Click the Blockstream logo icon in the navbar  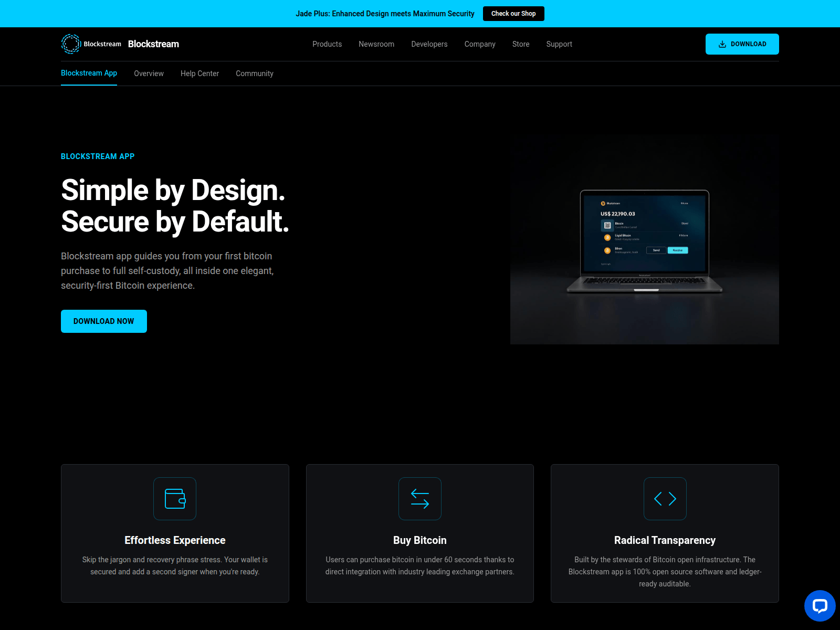coord(70,44)
